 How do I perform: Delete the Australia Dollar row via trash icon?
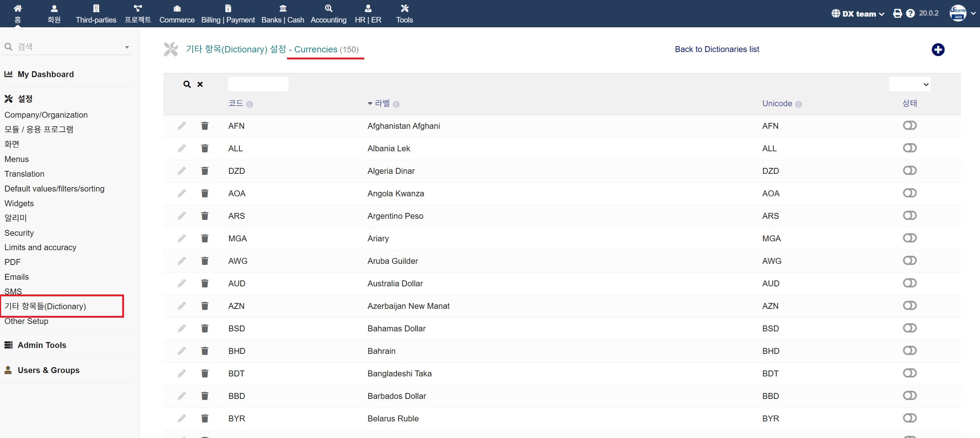(x=205, y=283)
